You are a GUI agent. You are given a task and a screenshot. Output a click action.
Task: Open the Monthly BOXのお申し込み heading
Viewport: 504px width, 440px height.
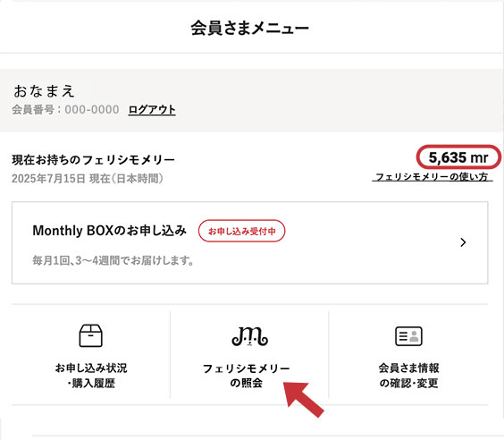click(x=109, y=231)
